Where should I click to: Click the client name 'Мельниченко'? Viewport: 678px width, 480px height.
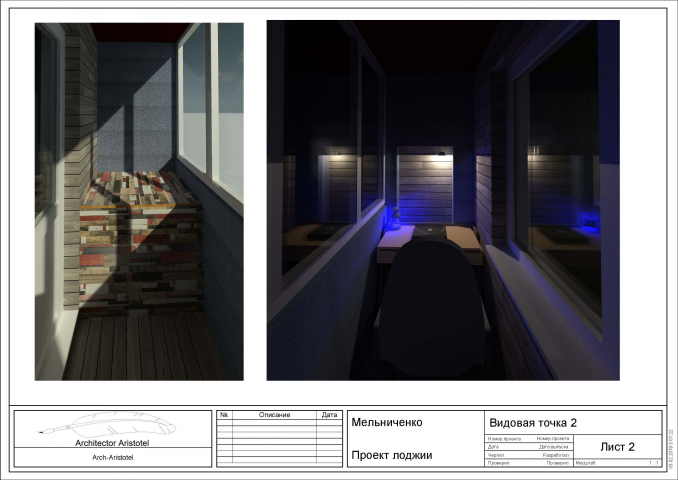pos(387,422)
